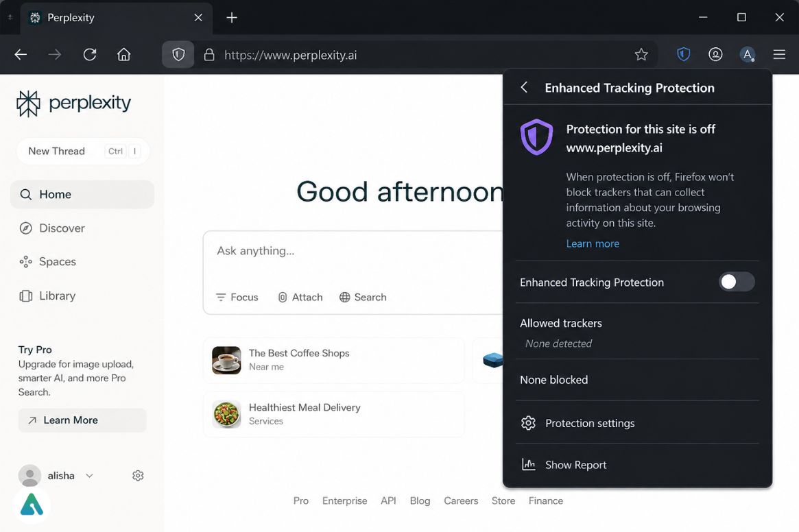
Task: Go back from the Enhanced Tracking Protection panel
Action: (524, 88)
